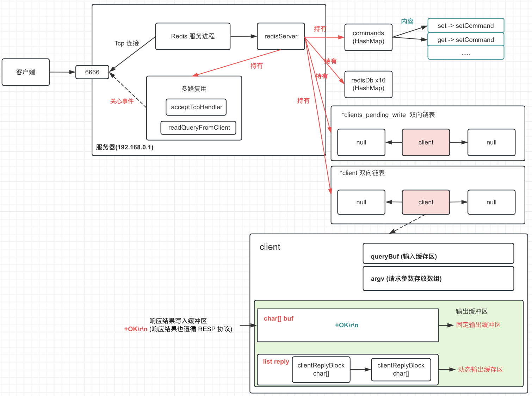
Task: Click the 多路复用 title text
Action: 194,89
